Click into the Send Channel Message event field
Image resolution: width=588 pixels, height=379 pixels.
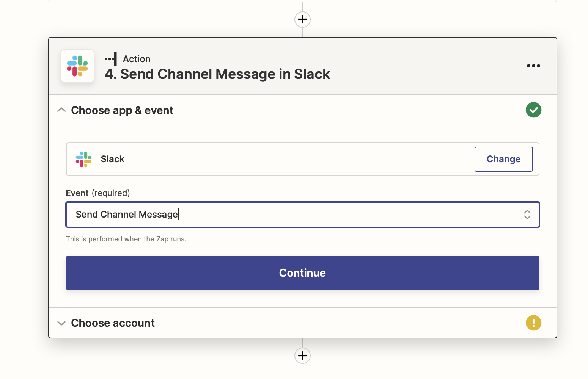pyautogui.click(x=266, y=215)
